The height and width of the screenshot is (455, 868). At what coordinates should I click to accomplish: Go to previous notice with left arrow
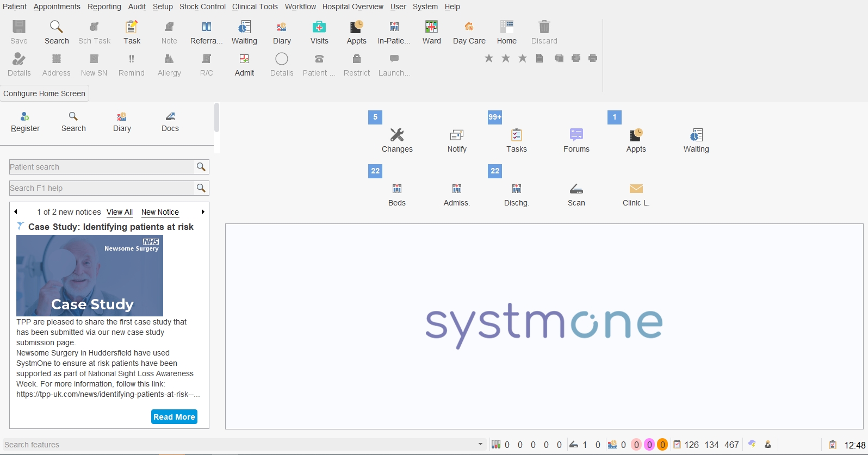pyautogui.click(x=16, y=212)
